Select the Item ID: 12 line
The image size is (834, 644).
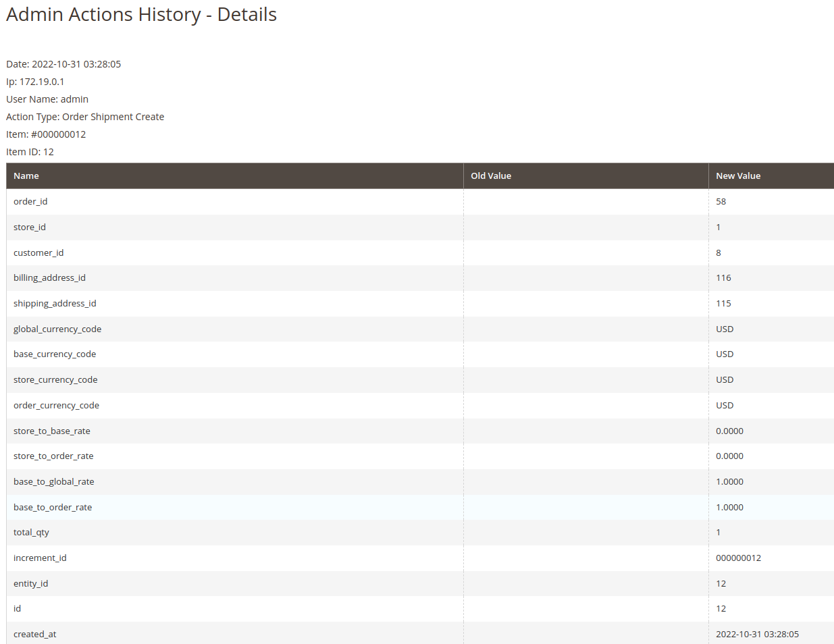pos(30,152)
